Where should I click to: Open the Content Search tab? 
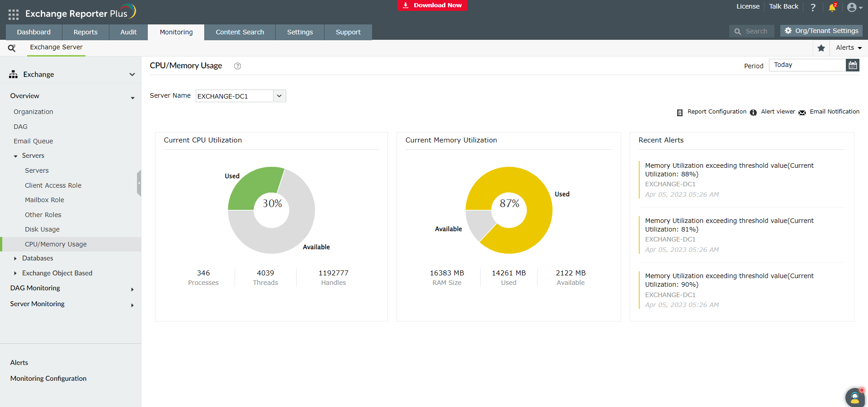240,32
